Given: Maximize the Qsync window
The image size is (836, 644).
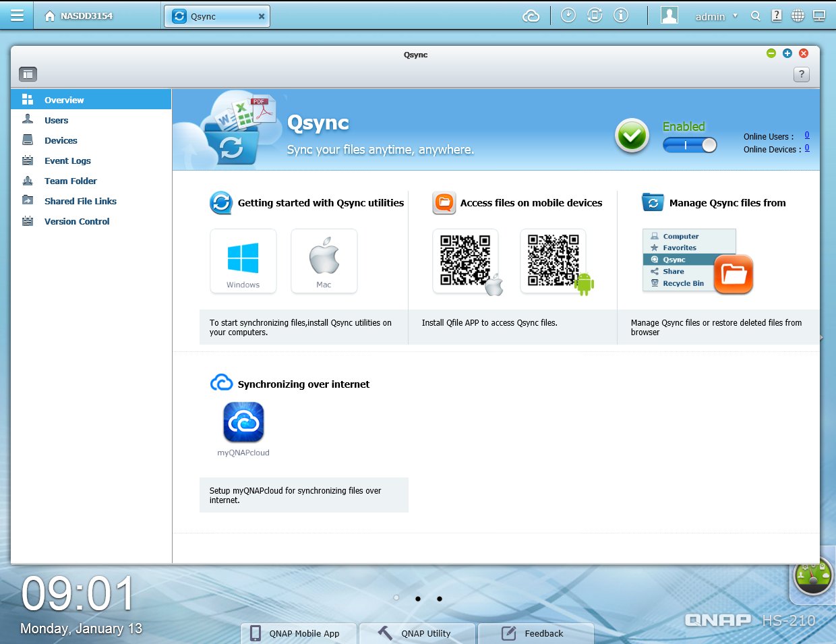Looking at the screenshot, I should [x=787, y=53].
